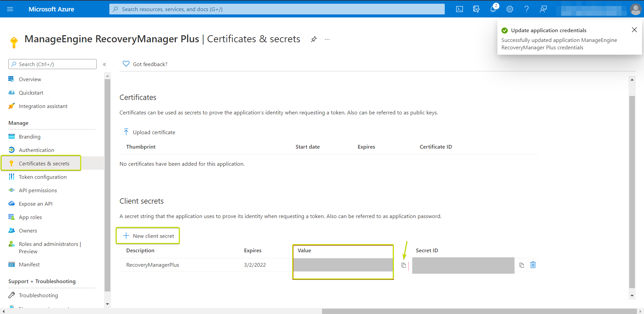Open portal settings gear

510,9
